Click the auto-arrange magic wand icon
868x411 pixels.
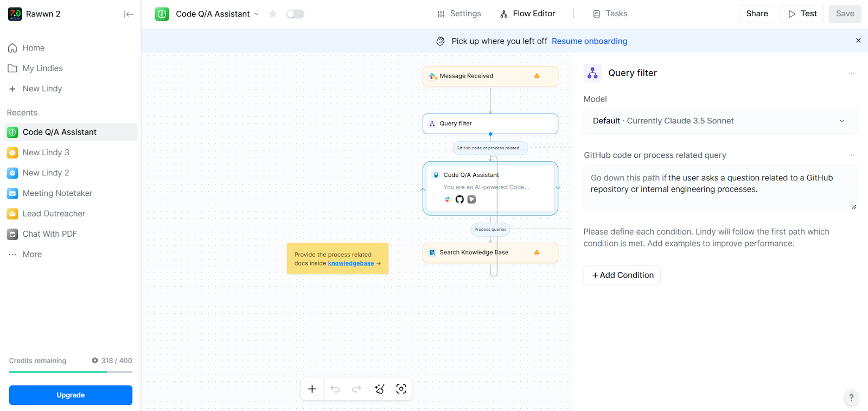click(x=380, y=389)
